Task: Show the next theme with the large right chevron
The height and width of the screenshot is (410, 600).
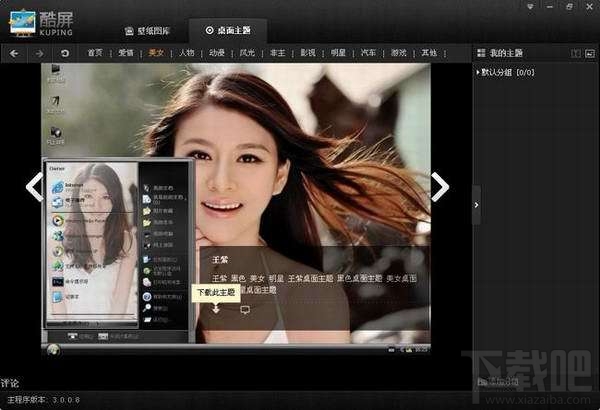Action: point(440,187)
